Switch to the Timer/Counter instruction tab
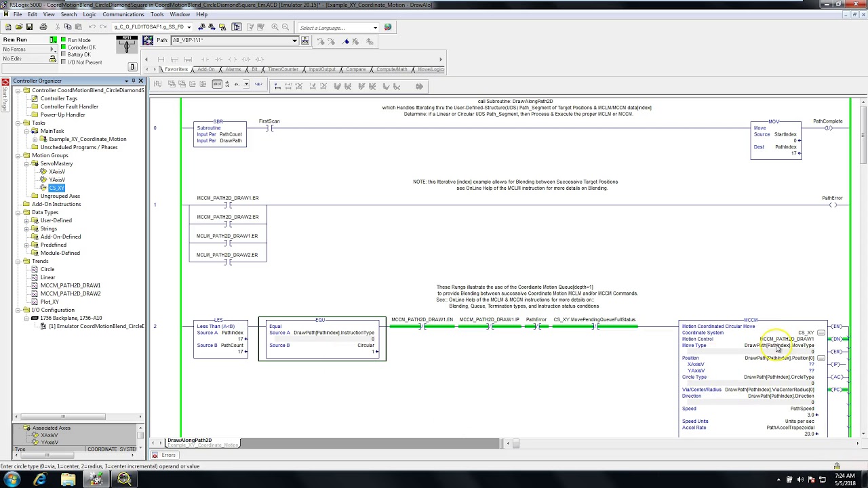868x488 pixels. coord(283,69)
